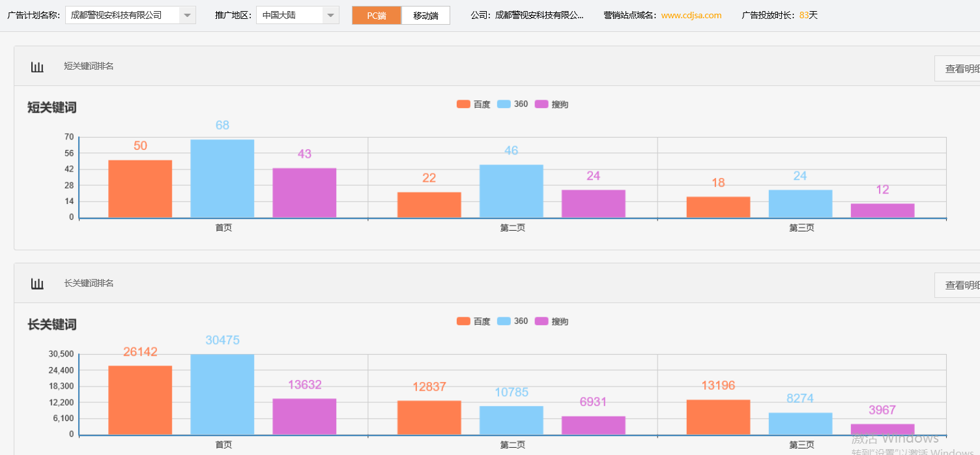
Task: Open the www.cdjsa.com marketing site link
Action: click(691, 14)
